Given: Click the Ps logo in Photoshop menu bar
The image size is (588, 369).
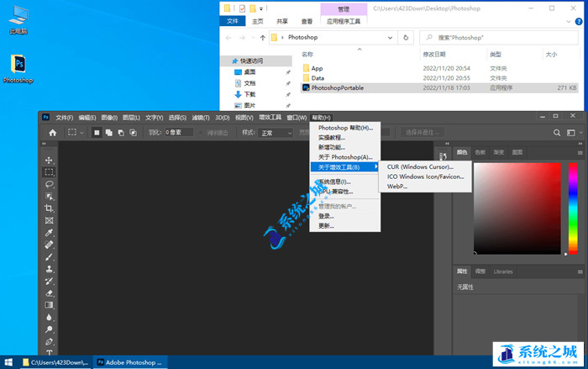Looking at the screenshot, I should 45,117.
